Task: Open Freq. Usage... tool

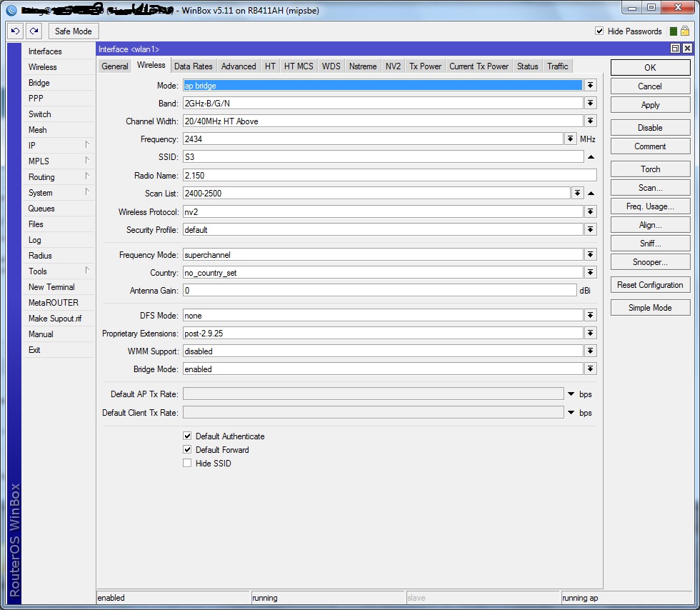Action: 650,206
